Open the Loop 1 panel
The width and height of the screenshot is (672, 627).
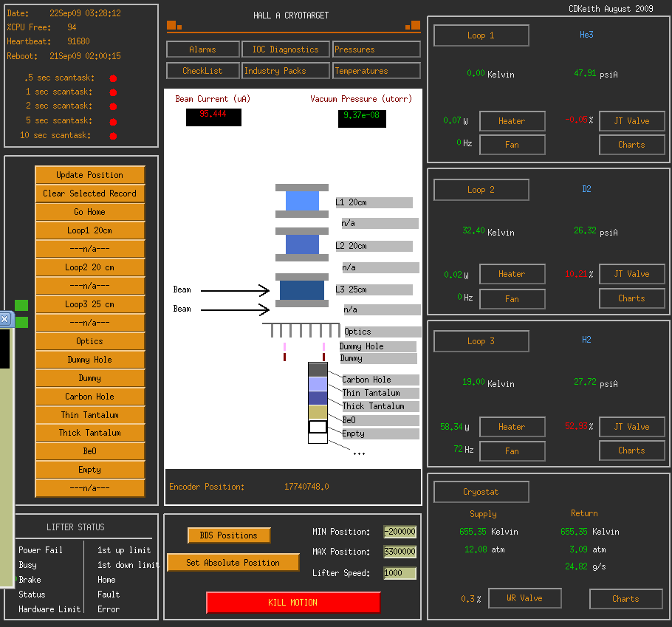coord(481,35)
